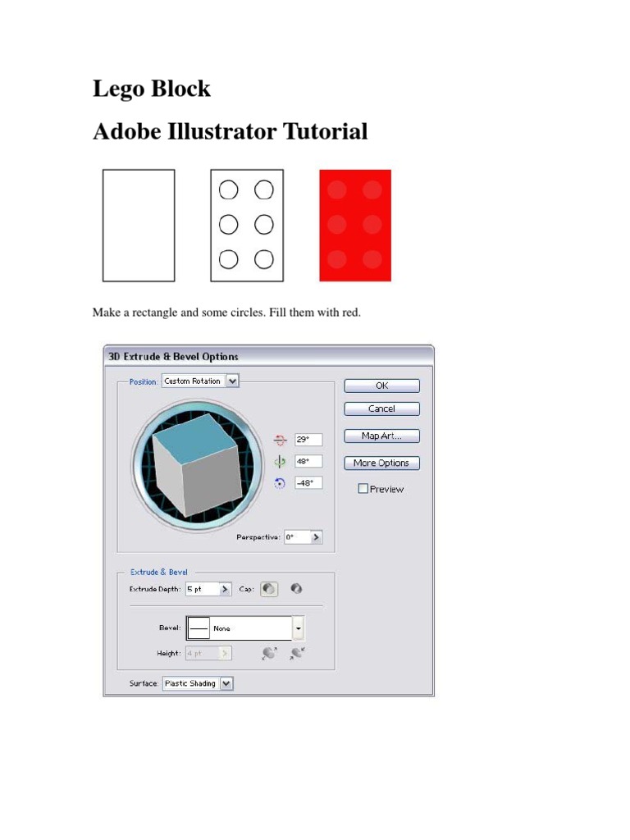The height and width of the screenshot is (840, 630).
Task: Click the red X-axis rotation icon
Action: [x=280, y=441]
